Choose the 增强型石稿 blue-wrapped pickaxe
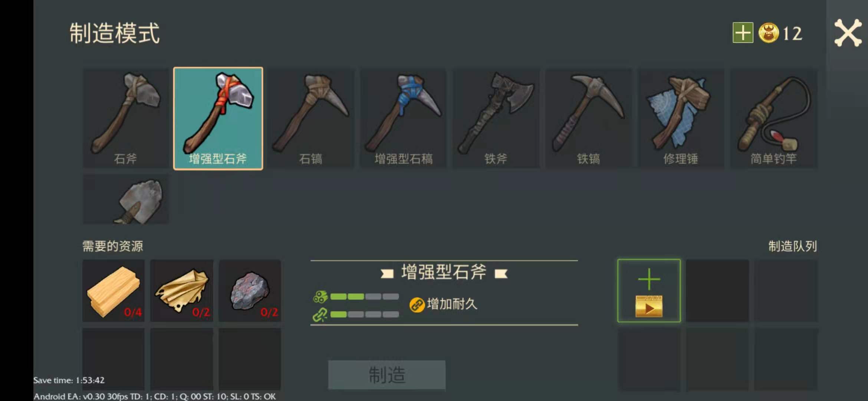Screen dimensions: 868x401 click(x=403, y=118)
